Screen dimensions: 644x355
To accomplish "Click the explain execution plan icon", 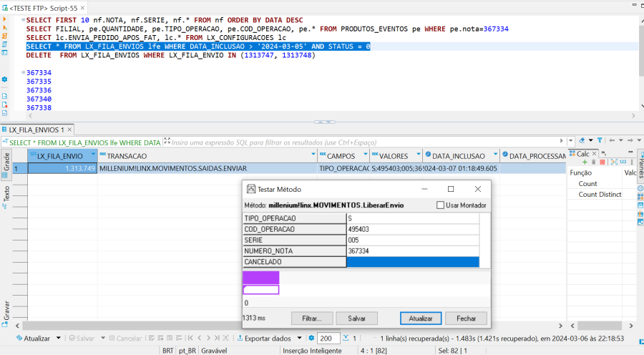I will [x=4, y=44].
